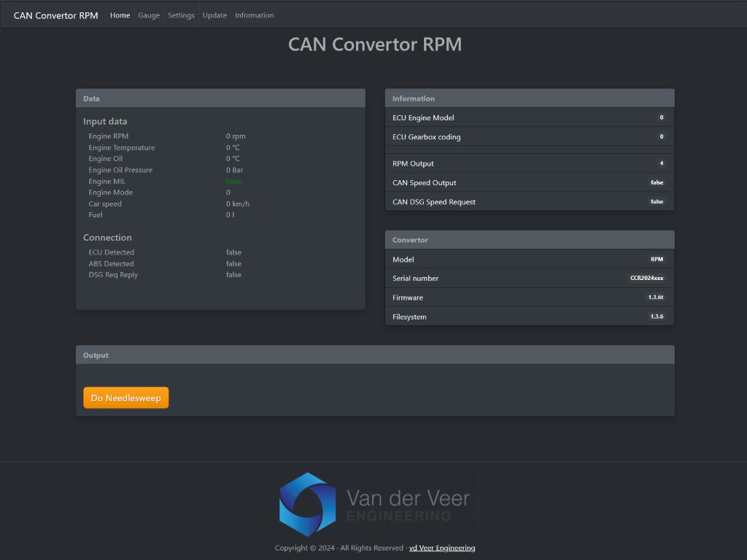Click the green Engine MIL false value
Viewport: 747px width, 560px height.
233,181
